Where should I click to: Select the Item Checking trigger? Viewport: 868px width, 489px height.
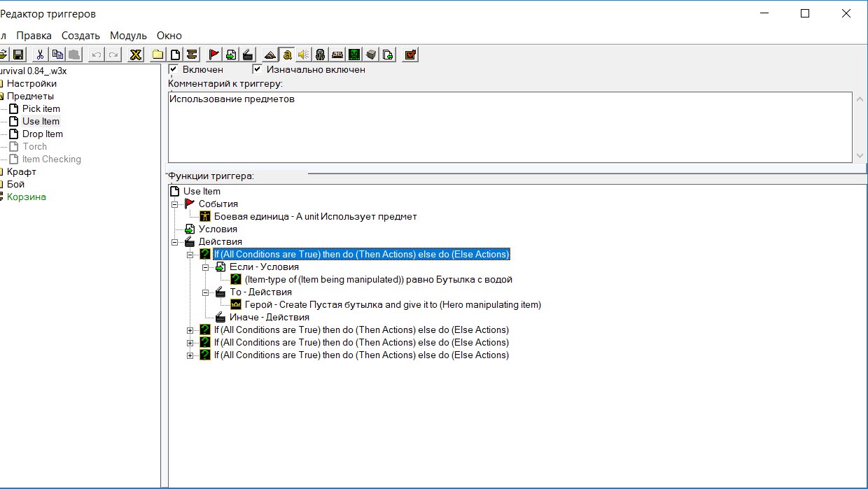pos(52,160)
